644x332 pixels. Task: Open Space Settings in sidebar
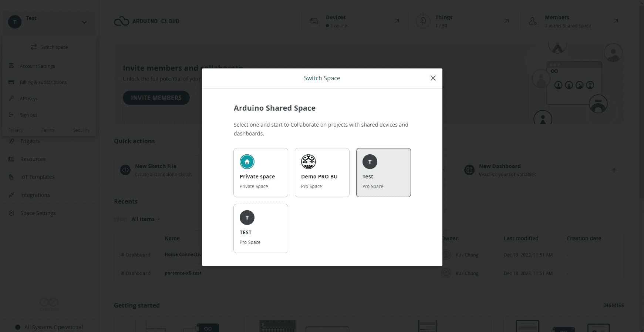(38, 213)
